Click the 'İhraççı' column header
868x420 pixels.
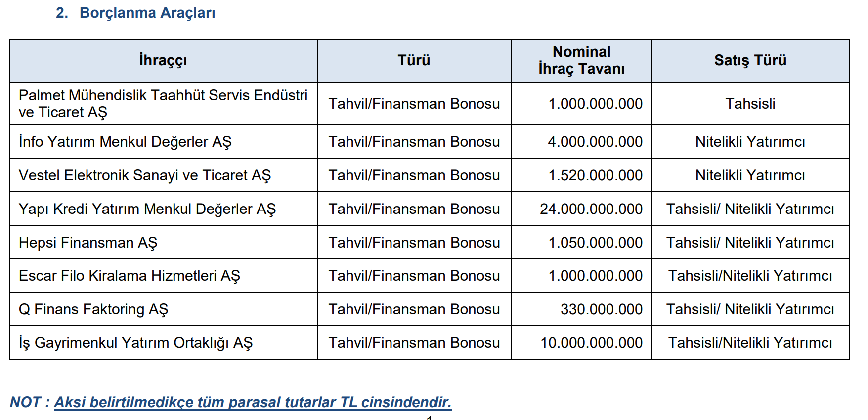point(163,60)
